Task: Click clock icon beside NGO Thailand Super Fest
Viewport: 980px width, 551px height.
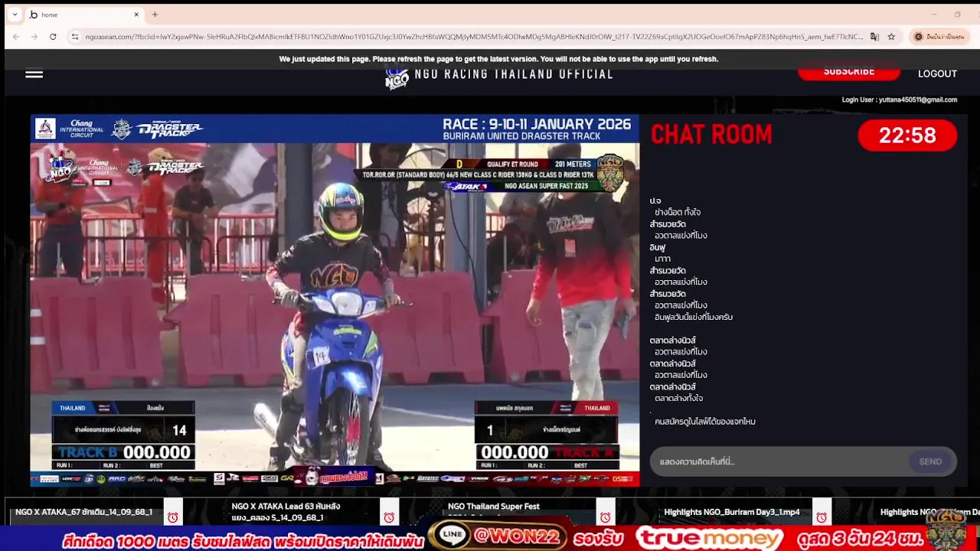Action: click(x=606, y=518)
